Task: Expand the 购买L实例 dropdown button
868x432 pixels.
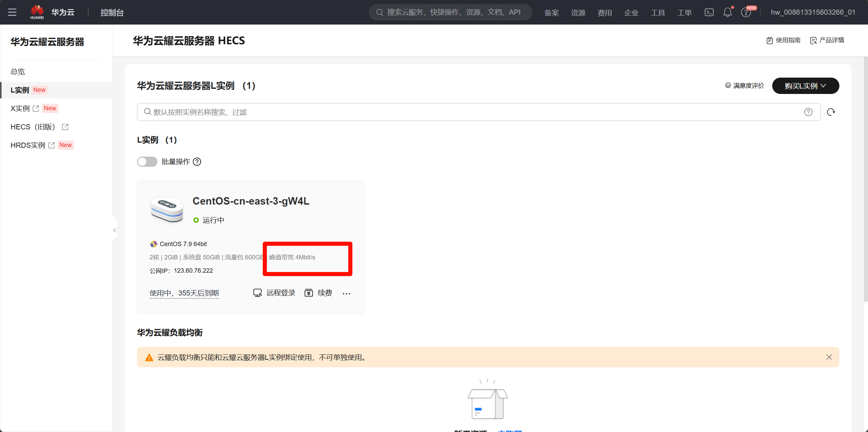Action: (806, 86)
